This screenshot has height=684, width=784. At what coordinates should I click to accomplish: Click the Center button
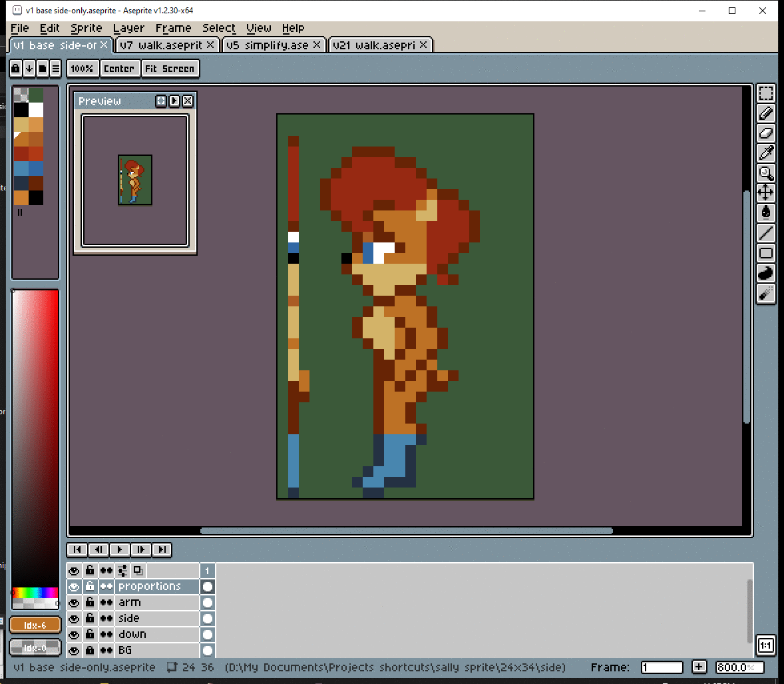pyautogui.click(x=119, y=69)
